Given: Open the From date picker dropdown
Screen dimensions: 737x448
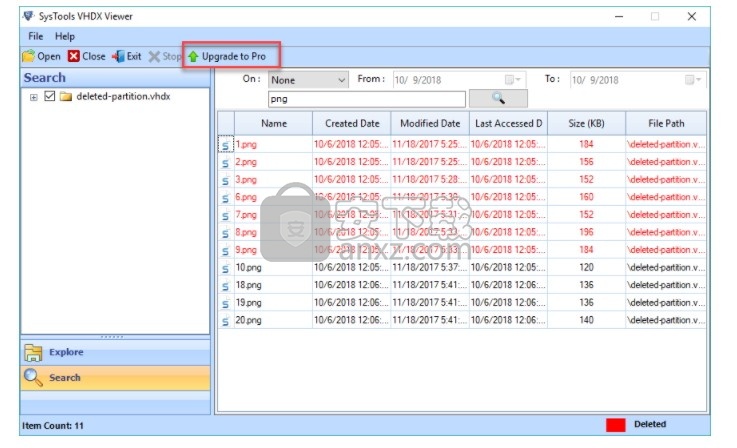Looking at the screenshot, I should click(513, 80).
